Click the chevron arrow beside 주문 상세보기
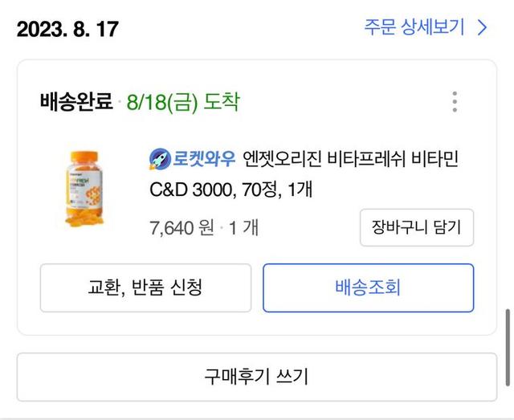This screenshot has height=420, width=514. coord(482,28)
